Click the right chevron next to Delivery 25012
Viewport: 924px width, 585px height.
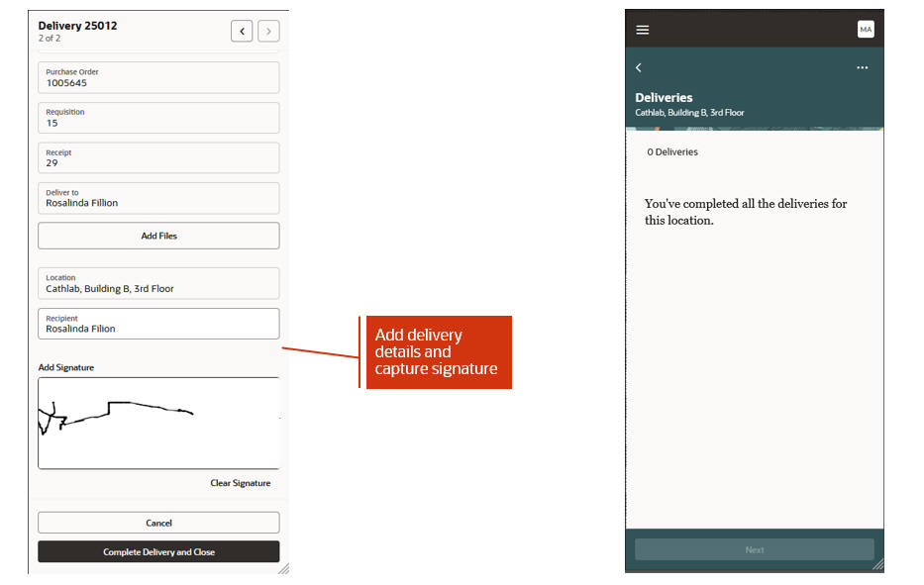[x=268, y=31]
